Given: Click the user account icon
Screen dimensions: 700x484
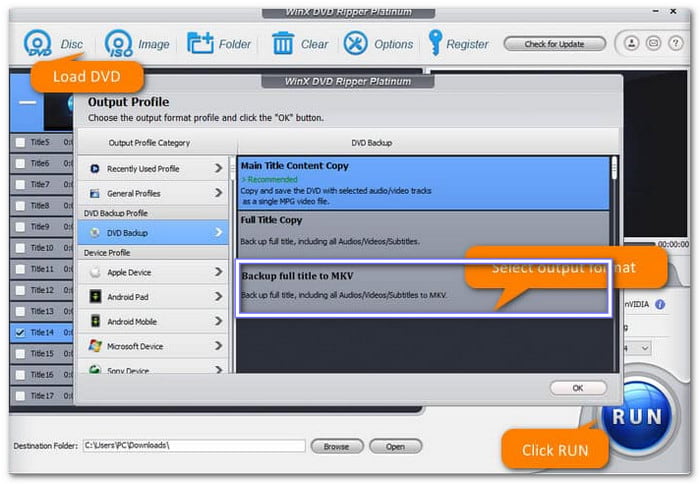Looking at the screenshot, I should [x=632, y=44].
